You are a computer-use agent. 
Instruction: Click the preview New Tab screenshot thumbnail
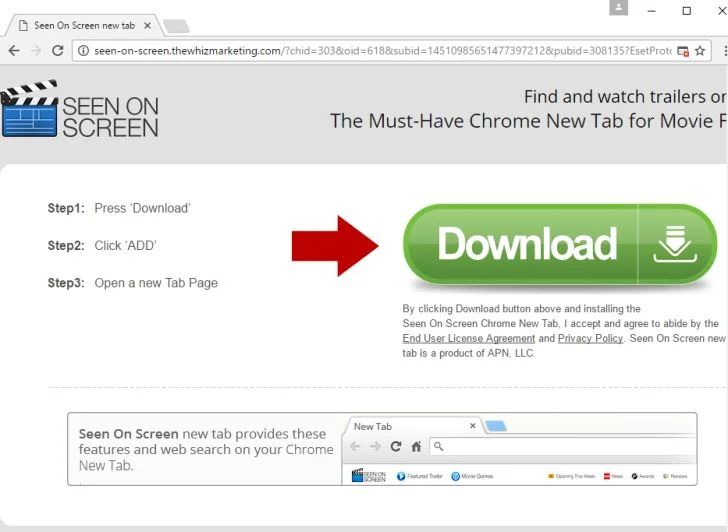pos(519,449)
